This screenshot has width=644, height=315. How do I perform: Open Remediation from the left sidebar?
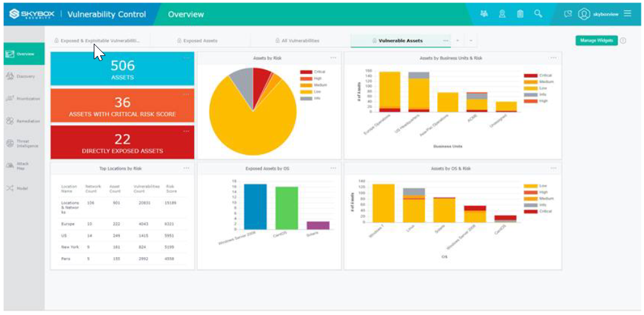pyautogui.click(x=22, y=121)
